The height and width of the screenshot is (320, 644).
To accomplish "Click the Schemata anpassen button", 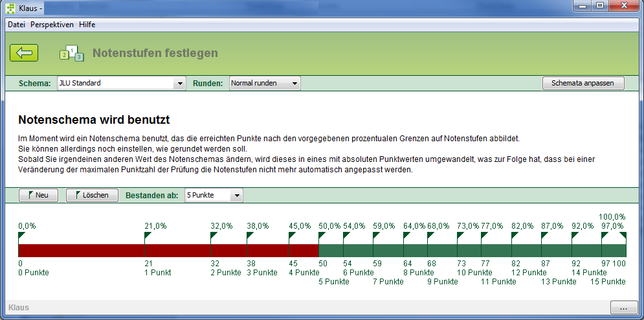I will [583, 84].
